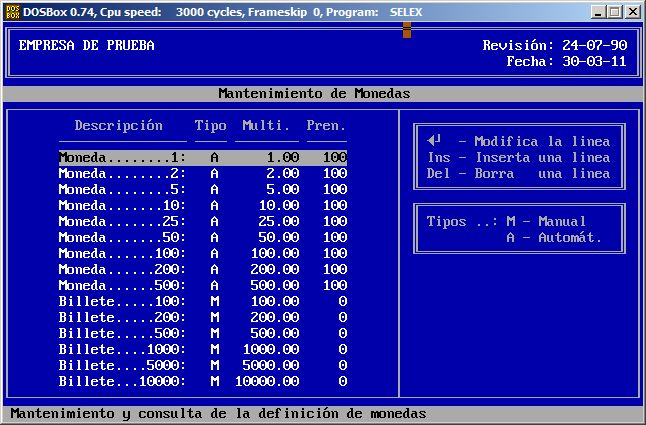Maximize the DOSBox window

[615, 12]
